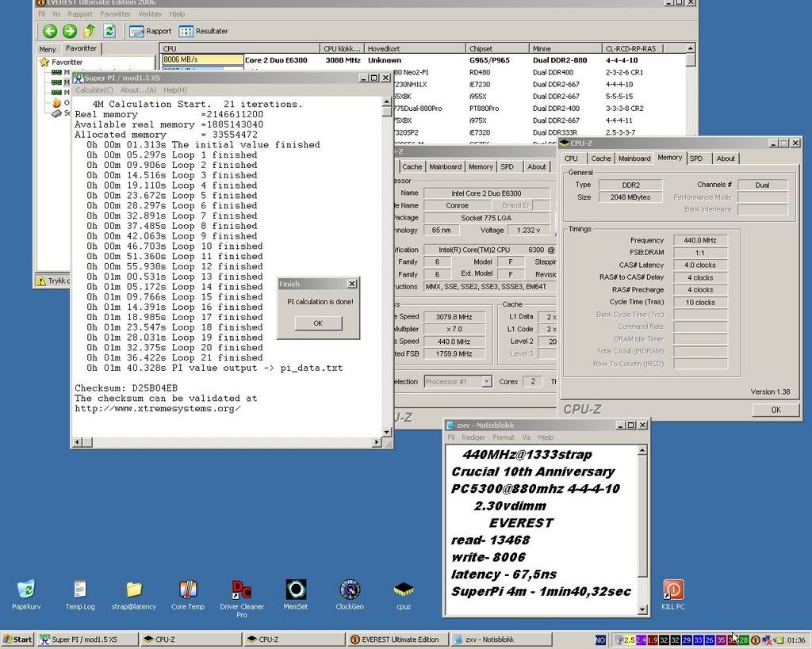Select the Favoritter star tree node

point(61,62)
